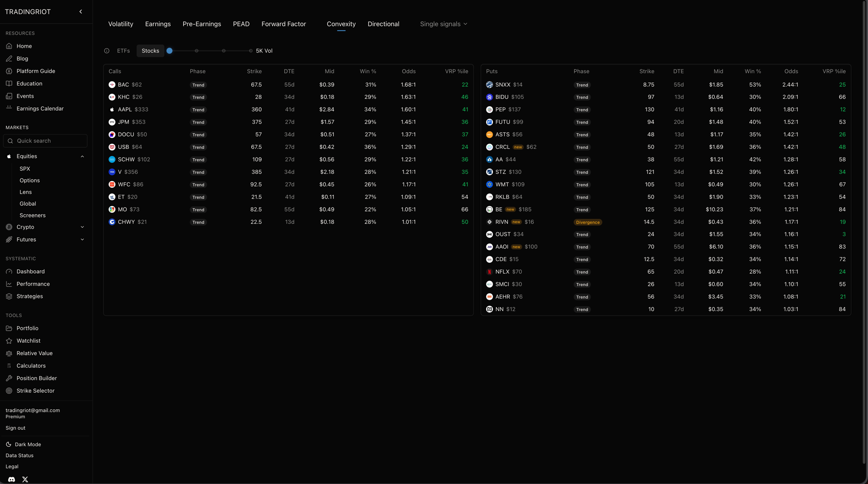Screen dimensions: 868x484
Task: Focus the Quick search field
Action: pos(45,141)
